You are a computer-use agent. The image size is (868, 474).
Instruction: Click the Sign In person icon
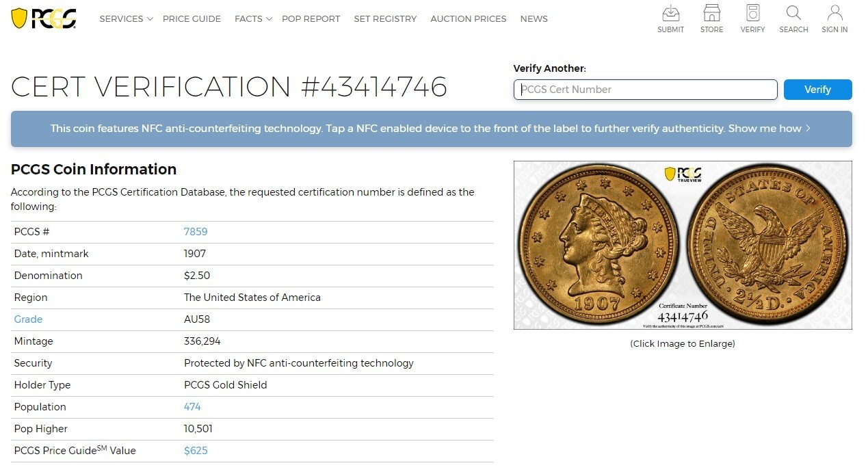point(834,13)
